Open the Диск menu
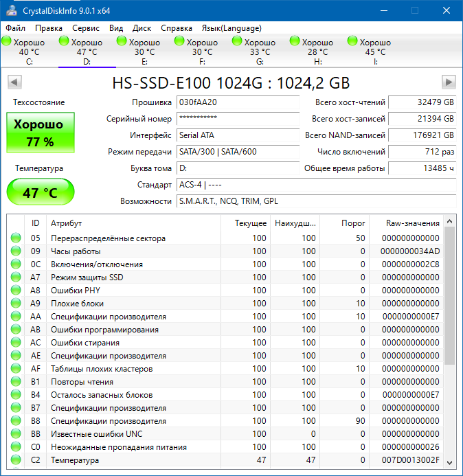463x476 pixels. click(142, 28)
